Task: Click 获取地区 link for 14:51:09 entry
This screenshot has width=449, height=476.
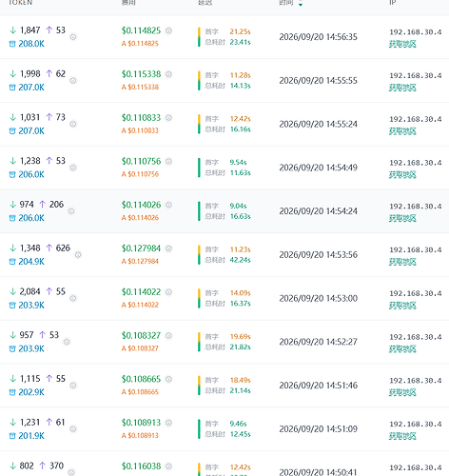Action: (402, 436)
